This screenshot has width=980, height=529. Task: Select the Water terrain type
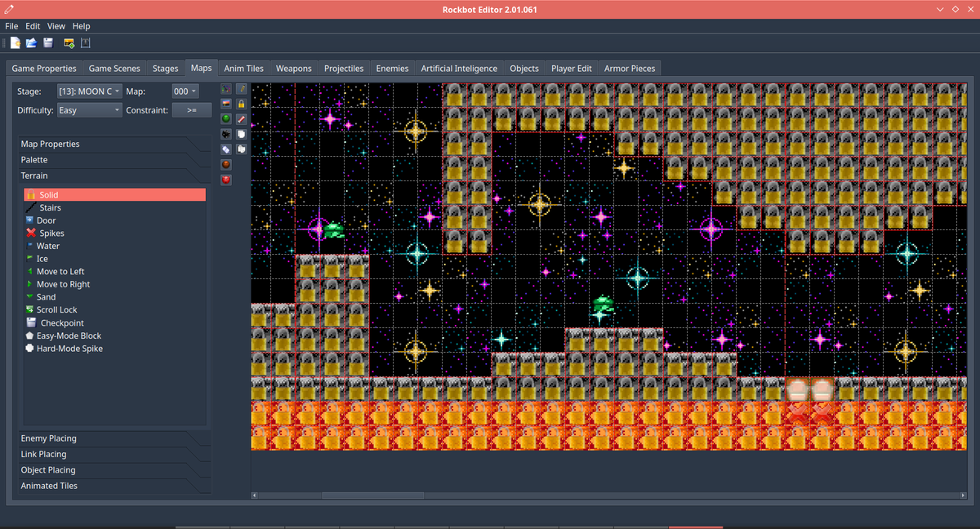(x=47, y=246)
